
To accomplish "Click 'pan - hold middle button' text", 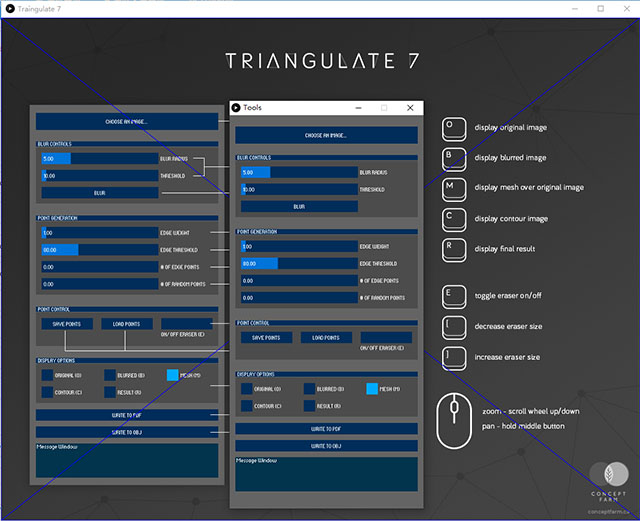I will pos(523,426).
